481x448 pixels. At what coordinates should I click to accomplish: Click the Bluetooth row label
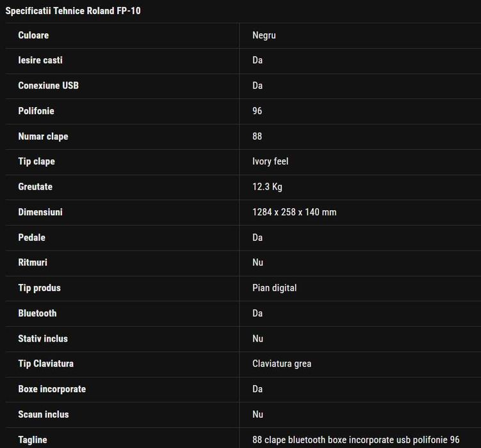(37, 313)
